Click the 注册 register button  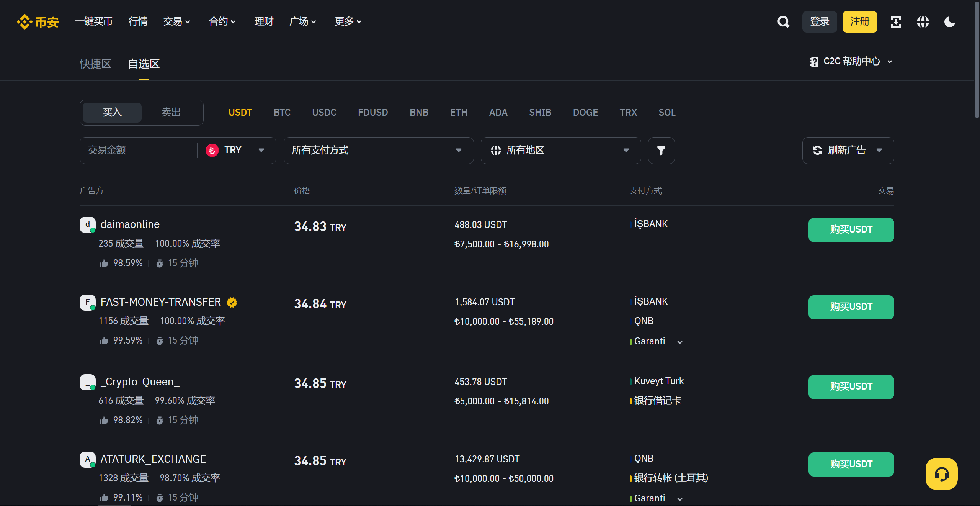coord(859,22)
